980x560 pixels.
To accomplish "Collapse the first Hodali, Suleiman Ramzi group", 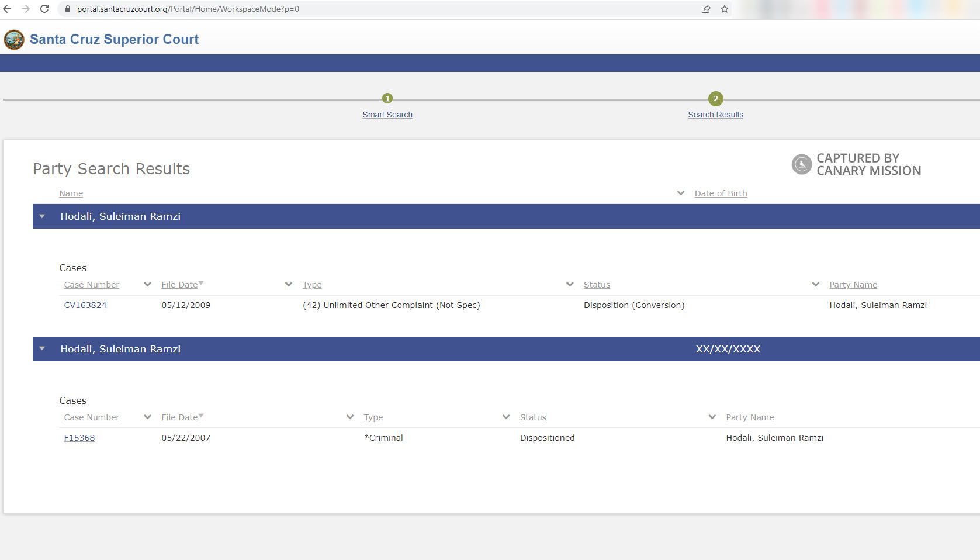I will click(x=42, y=216).
